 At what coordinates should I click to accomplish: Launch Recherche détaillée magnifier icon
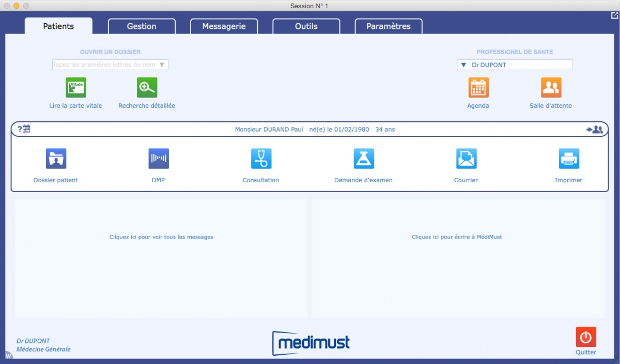click(147, 88)
